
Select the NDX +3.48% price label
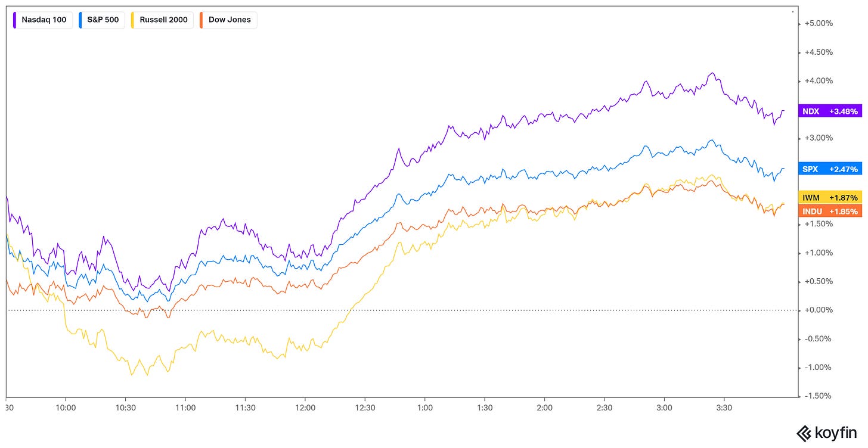click(x=830, y=111)
